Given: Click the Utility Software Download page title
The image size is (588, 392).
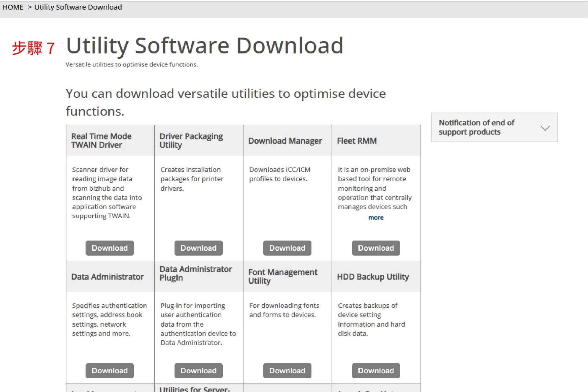Looking at the screenshot, I should point(205,45).
